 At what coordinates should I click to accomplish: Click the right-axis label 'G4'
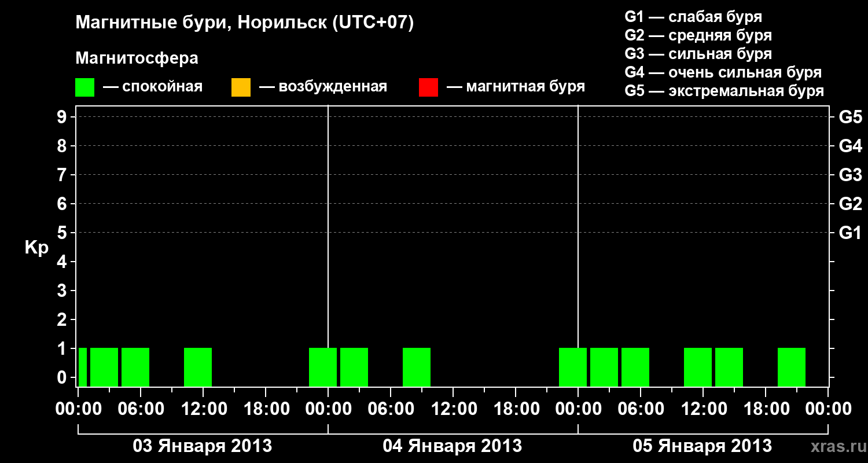851,146
